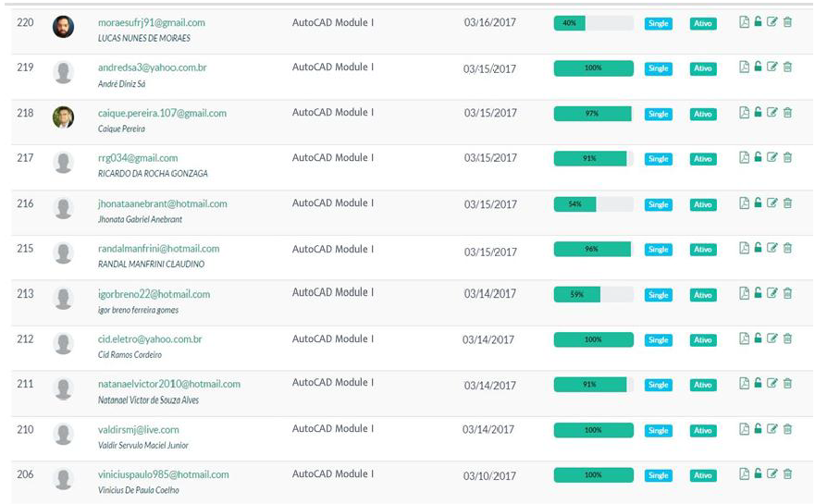Click the viniciuspaulo985@hotmail.com link
The image size is (815, 504).
point(163,474)
